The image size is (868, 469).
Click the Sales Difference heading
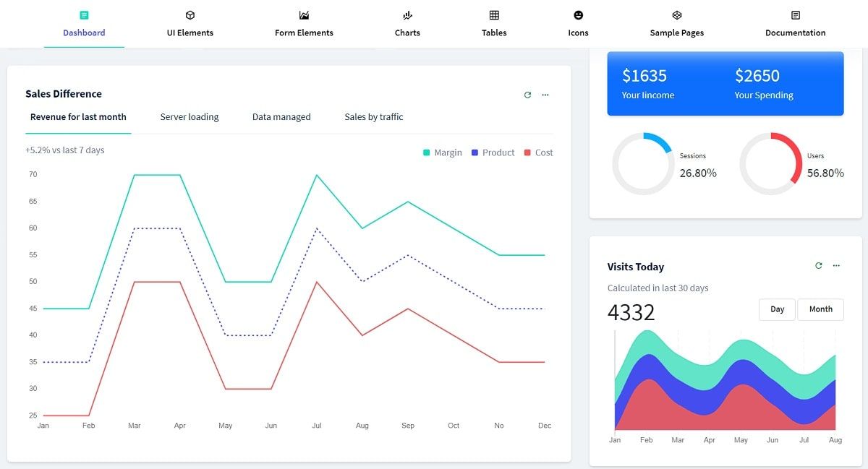tap(64, 94)
